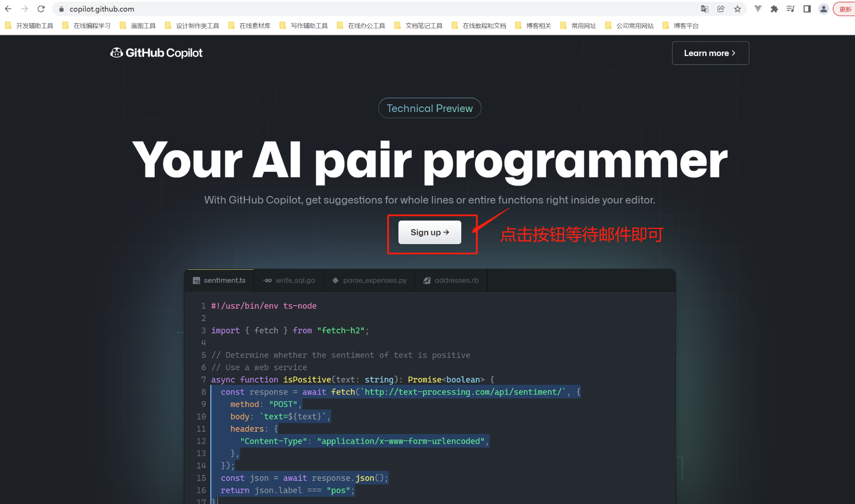Click the code line '#!/usr/bin/env ts-node'
Image resolution: width=855 pixels, height=504 pixels.
click(x=264, y=306)
